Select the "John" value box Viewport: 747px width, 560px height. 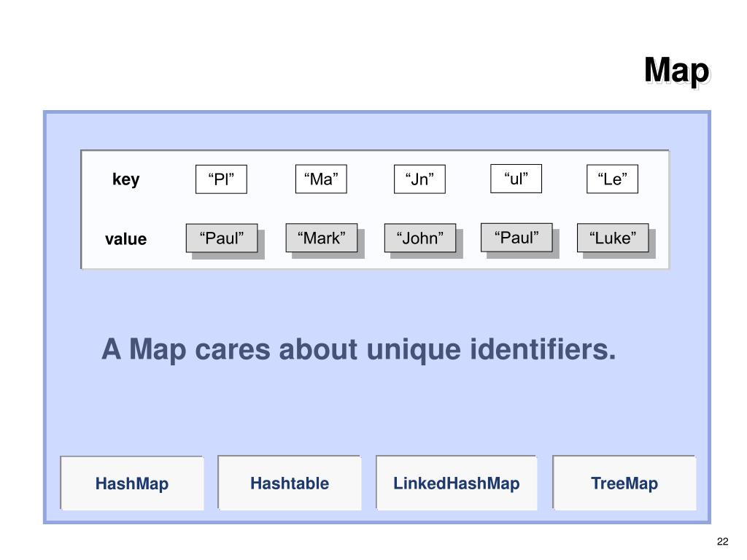(420, 238)
